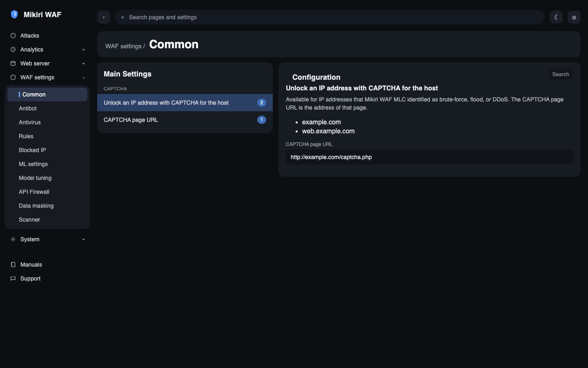
Task: Collapse the sidebar with the back arrow
Action: coord(104,17)
